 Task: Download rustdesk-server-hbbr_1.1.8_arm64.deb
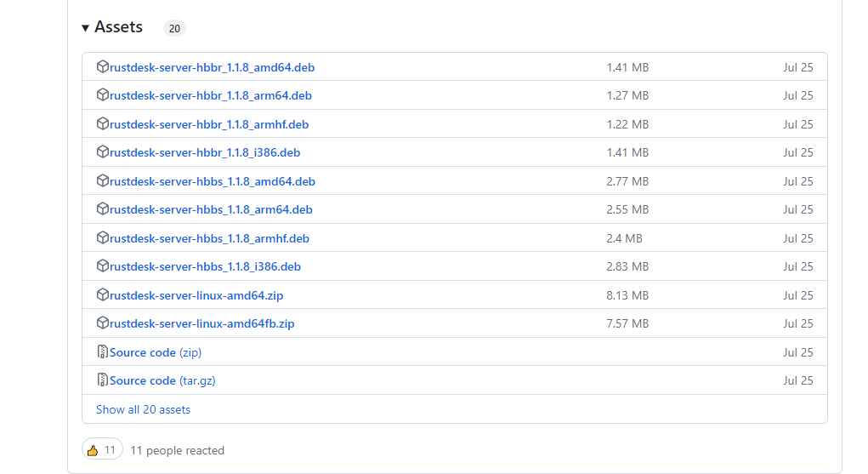211,95
